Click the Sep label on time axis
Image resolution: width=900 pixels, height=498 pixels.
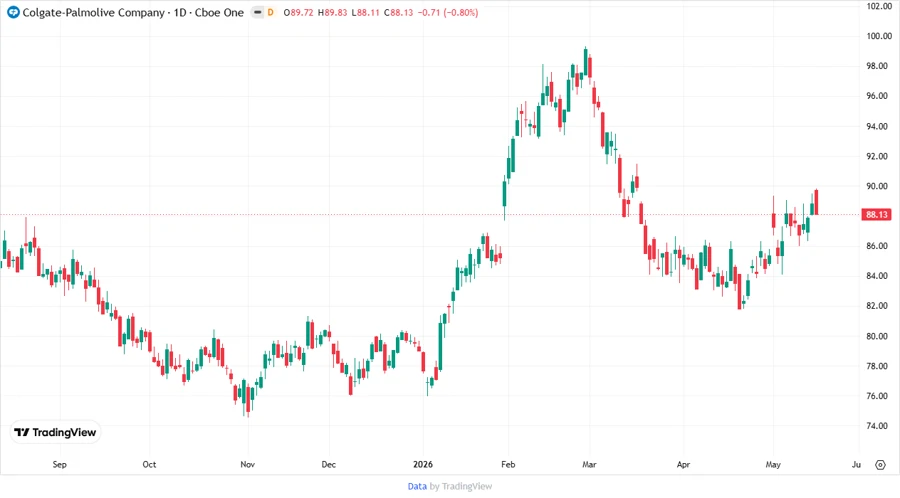click(x=60, y=465)
